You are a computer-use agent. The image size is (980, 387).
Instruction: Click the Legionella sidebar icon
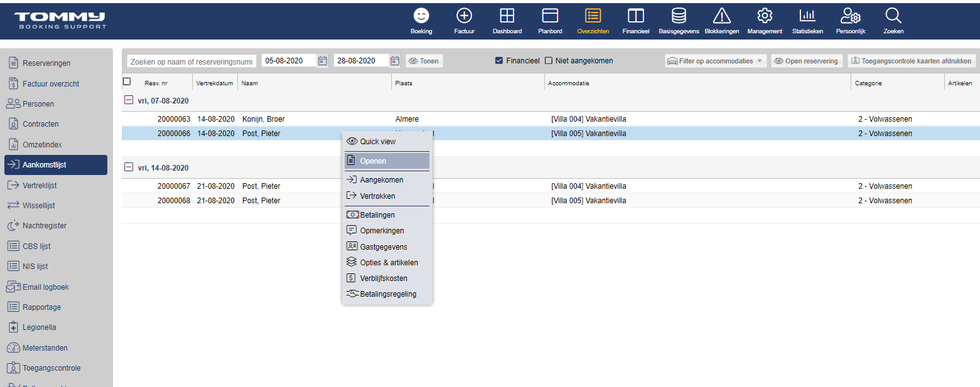tap(13, 327)
